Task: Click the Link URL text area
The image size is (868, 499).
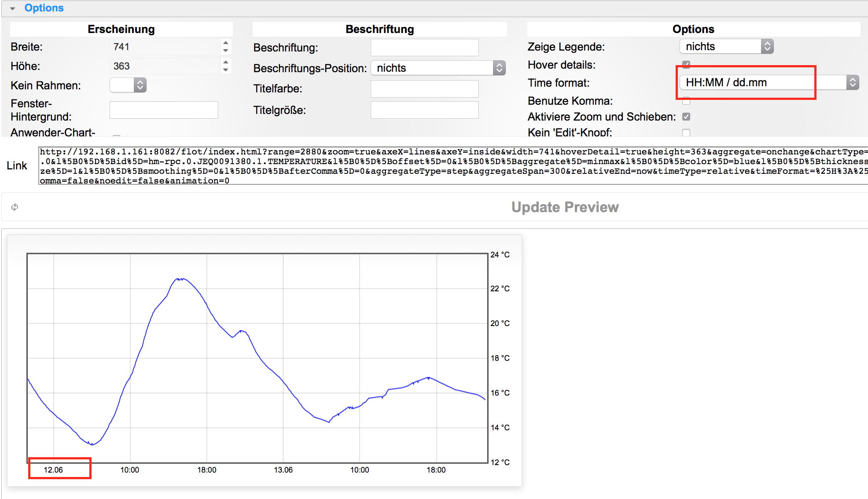Action: click(453, 166)
